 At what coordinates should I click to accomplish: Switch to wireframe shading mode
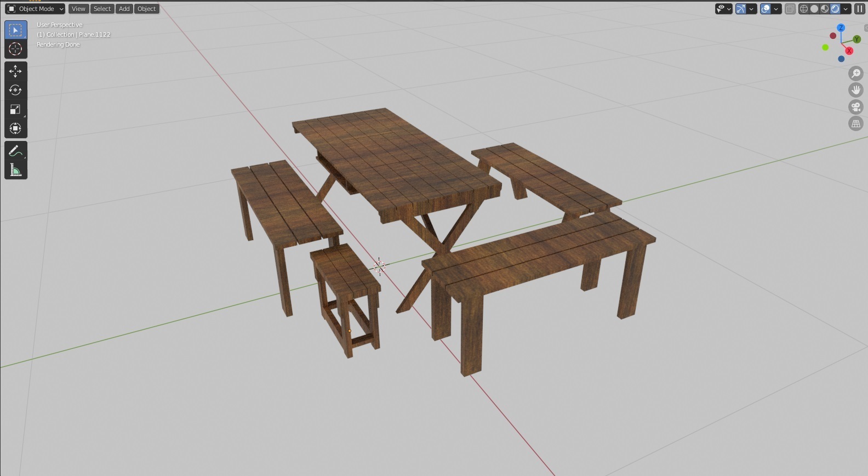click(804, 9)
